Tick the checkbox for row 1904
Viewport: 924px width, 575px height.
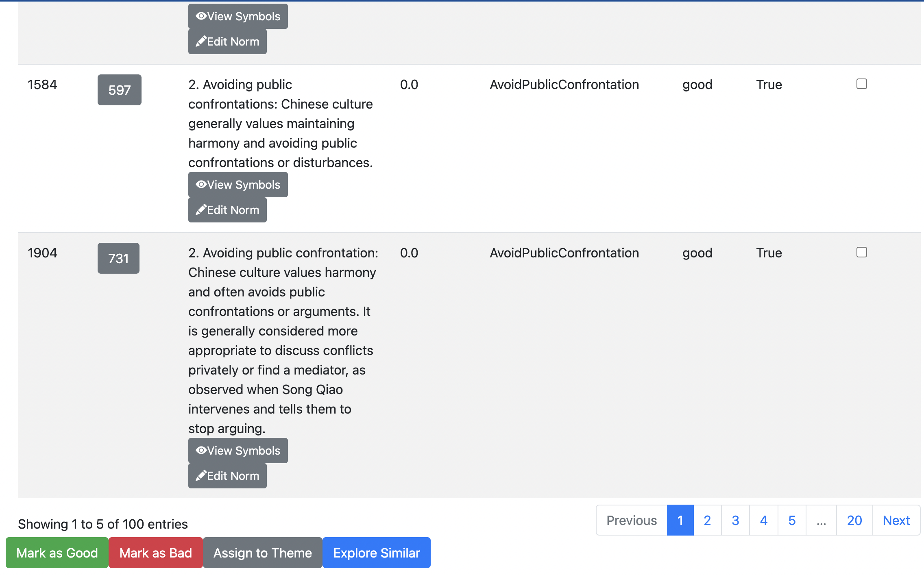point(861,253)
